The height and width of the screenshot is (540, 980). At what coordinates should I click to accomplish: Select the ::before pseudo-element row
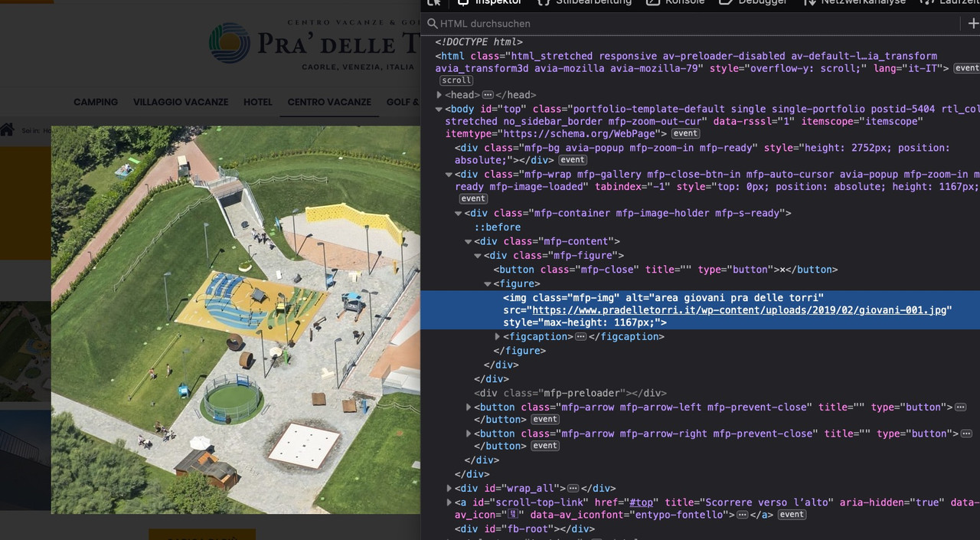498,227
